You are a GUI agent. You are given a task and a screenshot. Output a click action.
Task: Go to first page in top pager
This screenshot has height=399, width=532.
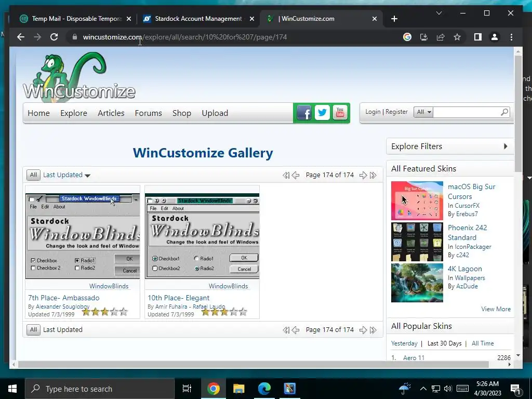pyautogui.click(x=286, y=175)
